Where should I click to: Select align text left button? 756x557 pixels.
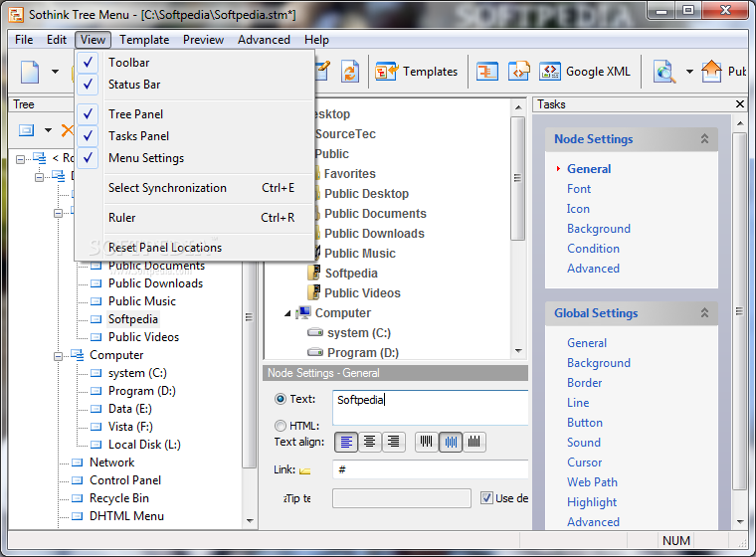tap(346, 442)
